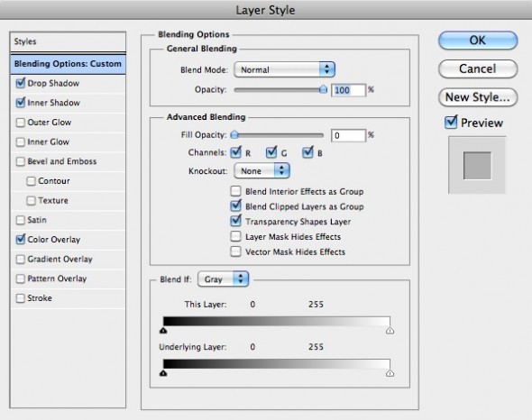Open the Blend Mode Normal dropdown

point(284,69)
